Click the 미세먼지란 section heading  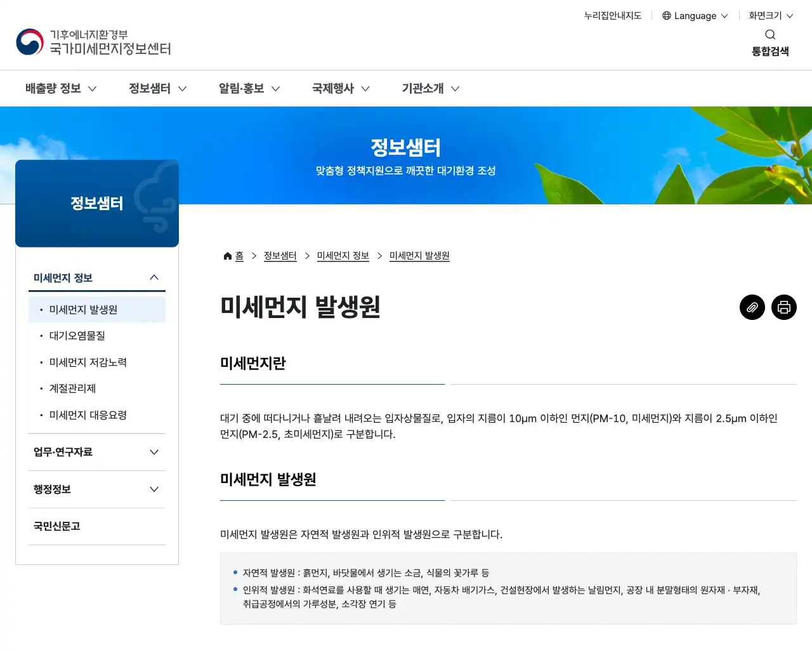pos(253,363)
